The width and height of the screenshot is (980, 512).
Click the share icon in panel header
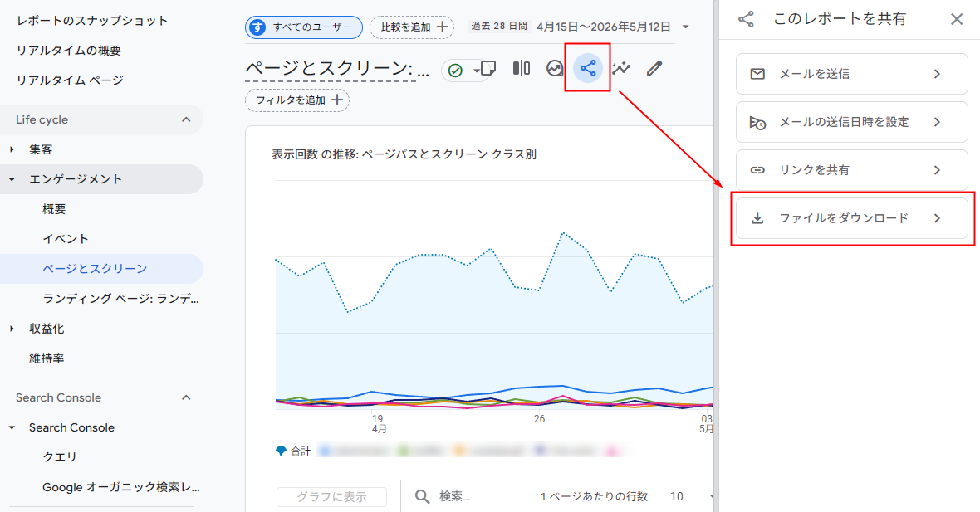(x=746, y=19)
